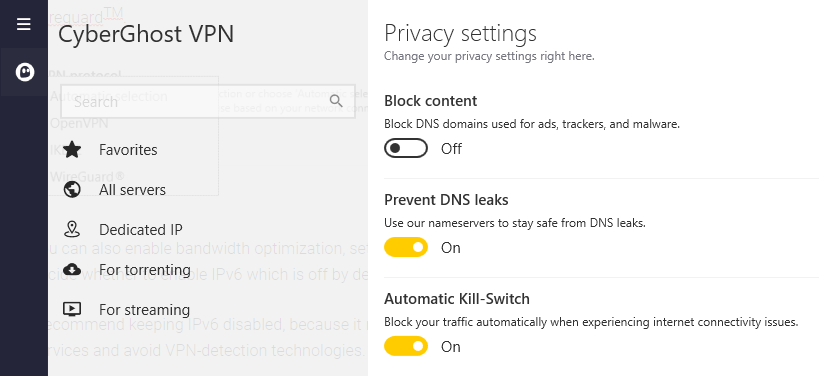Disable the Prevent DNS leaks toggle

pos(406,247)
